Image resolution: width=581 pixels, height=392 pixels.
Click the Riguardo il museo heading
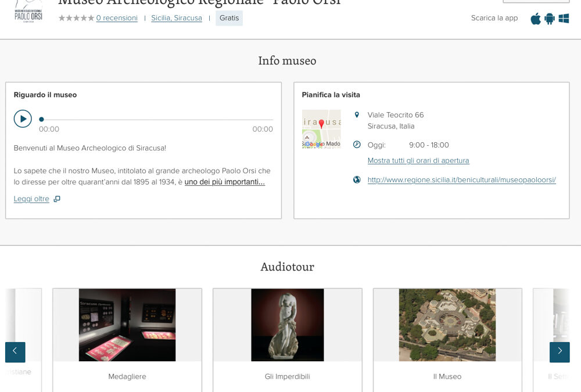pos(45,95)
